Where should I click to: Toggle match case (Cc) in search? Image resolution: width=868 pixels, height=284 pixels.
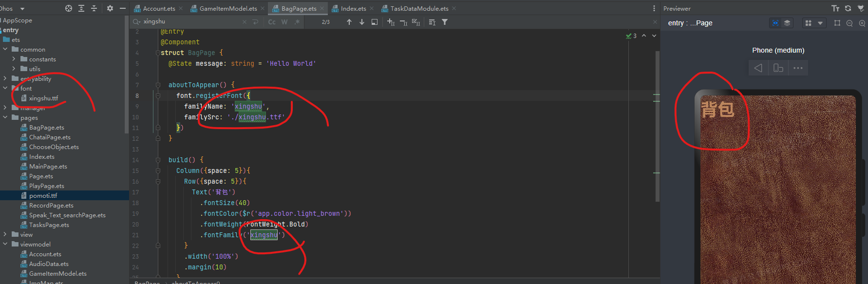(272, 22)
